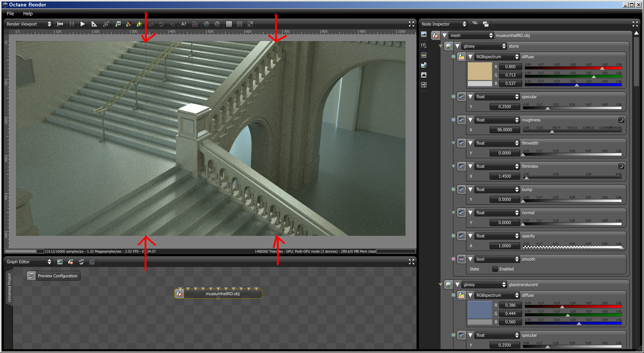The image size is (644, 353).
Task: Click the AF auto focus icon
Action: pos(184,24)
